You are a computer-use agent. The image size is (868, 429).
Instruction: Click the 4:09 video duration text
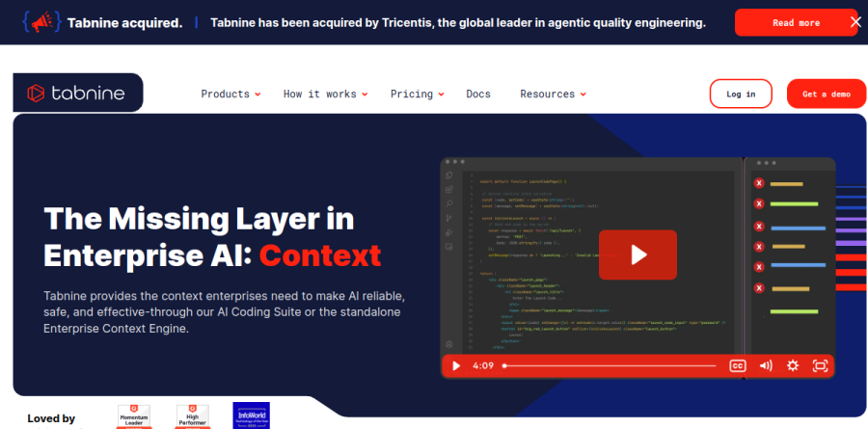pyautogui.click(x=483, y=366)
